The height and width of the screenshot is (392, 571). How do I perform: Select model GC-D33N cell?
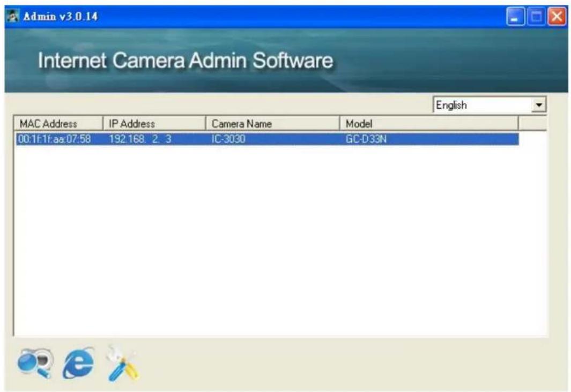click(x=366, y=139)
